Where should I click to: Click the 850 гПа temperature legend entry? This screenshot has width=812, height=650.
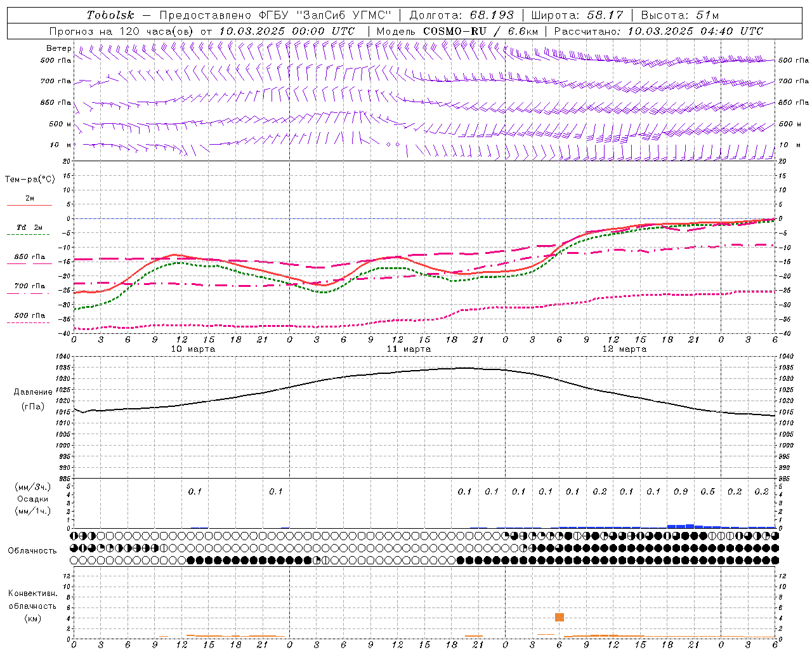pyautogui.click(x=29, y=257)
